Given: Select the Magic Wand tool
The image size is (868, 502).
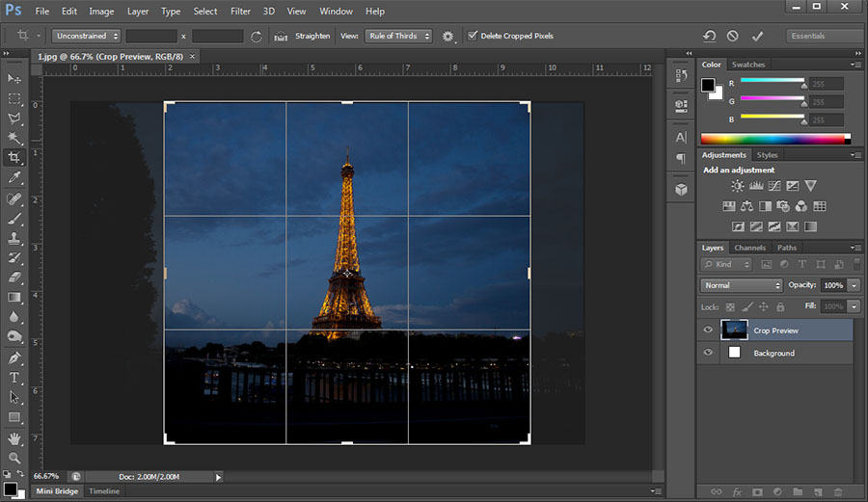Looking at the screenshot, I should 14,138.
